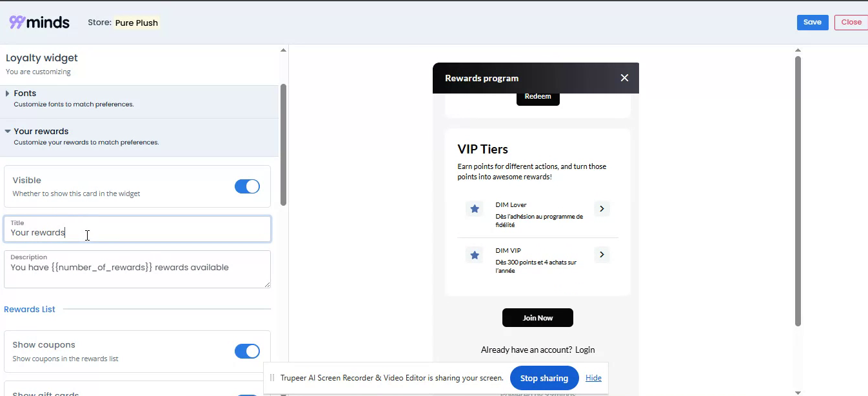Click the Rewards List section label
This screenshot has width=868, height=396.
(x=30, y=310)
